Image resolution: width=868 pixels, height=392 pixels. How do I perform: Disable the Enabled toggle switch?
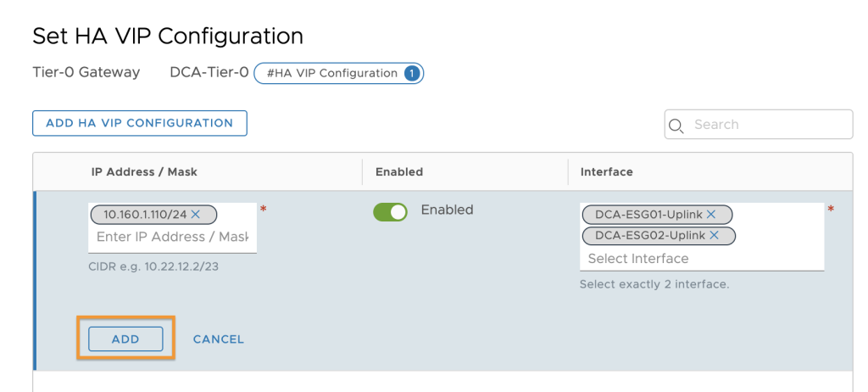click(390, 212)
